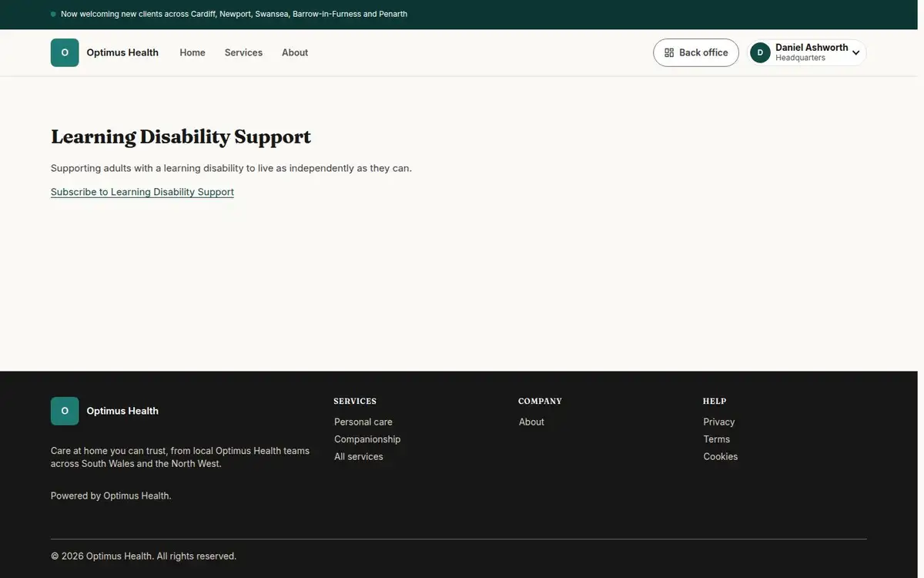Open the Privacy footer link

click(719, 422)
